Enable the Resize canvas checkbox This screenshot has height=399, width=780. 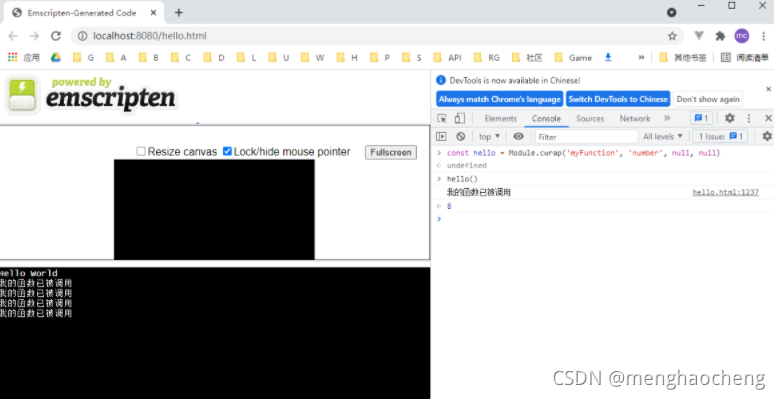click(141, 151)
